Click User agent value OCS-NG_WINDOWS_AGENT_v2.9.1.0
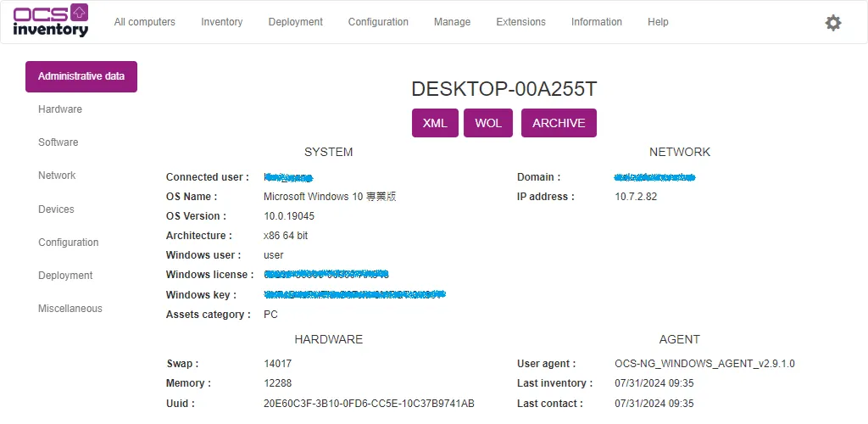Viewport: 868px width, 424px height. click(704, 364)
